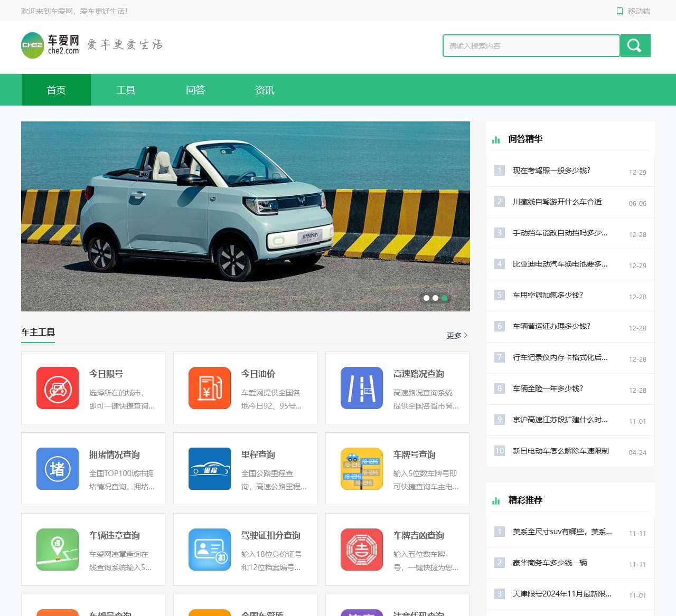Select the second carousel dot
The image size is (676, 616).
click(x=435, y=298)
